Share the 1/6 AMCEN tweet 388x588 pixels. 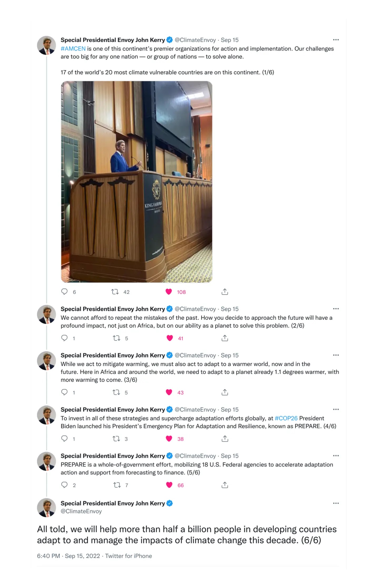(x=225, y=292)
